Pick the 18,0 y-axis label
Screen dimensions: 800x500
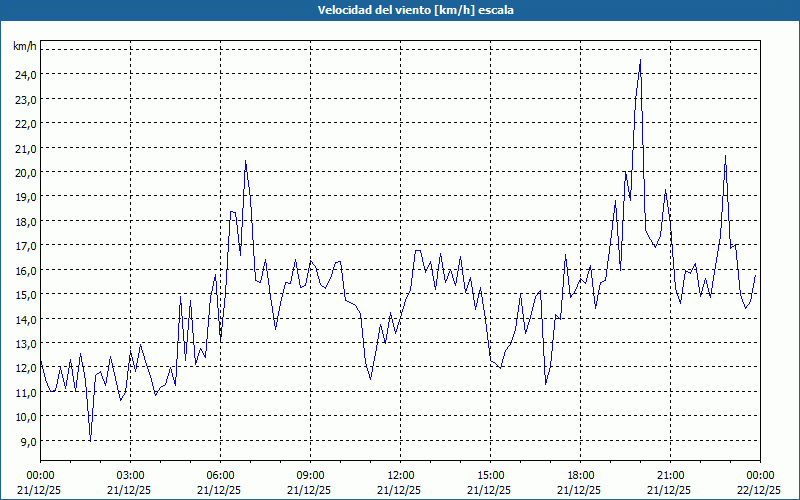tap(25, 221)
